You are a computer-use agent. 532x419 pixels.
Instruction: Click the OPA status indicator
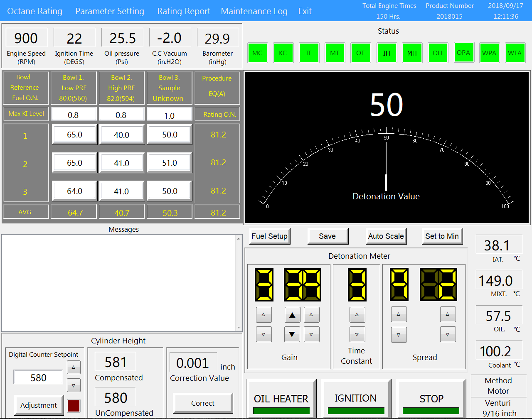[x=464, y=53]
